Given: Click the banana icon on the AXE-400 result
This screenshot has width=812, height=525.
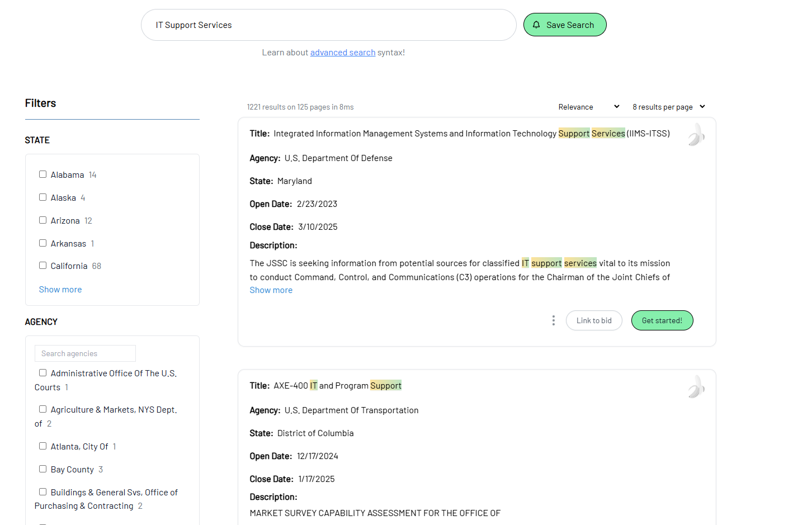Looking at the screenshot, I should coord(696,387).
